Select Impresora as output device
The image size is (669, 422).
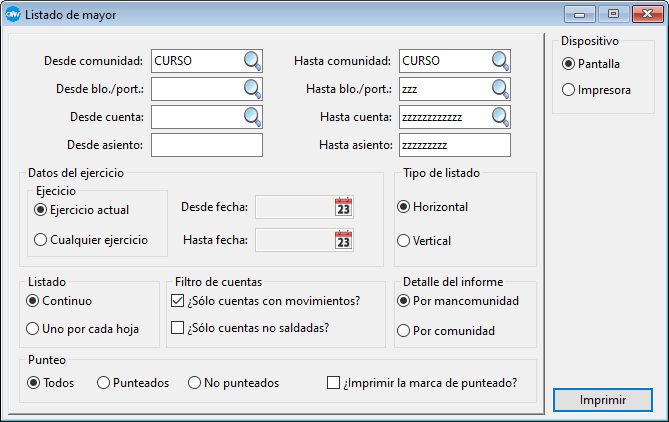[x=569, y=90]
